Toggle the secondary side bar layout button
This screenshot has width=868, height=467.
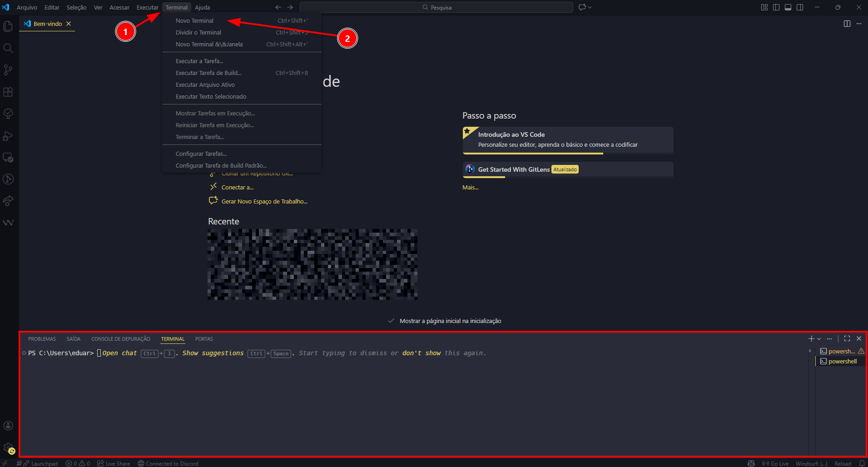(800, 7)
